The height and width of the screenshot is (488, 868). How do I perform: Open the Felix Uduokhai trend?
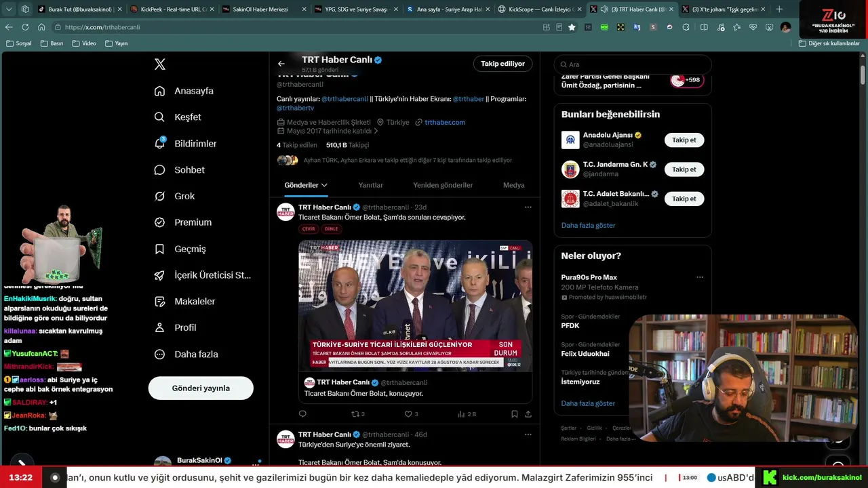click(585, 354)
